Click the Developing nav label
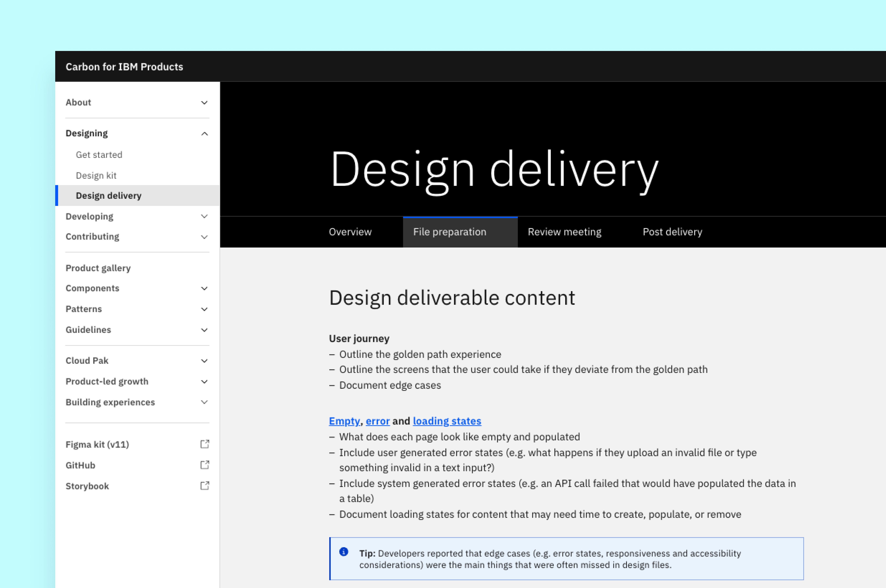The height and width of the screenshot is (588, 886). 89,216
